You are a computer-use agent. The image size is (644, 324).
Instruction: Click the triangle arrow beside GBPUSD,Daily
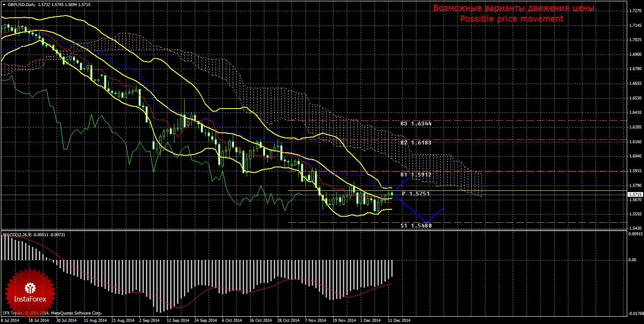point(4,4)
